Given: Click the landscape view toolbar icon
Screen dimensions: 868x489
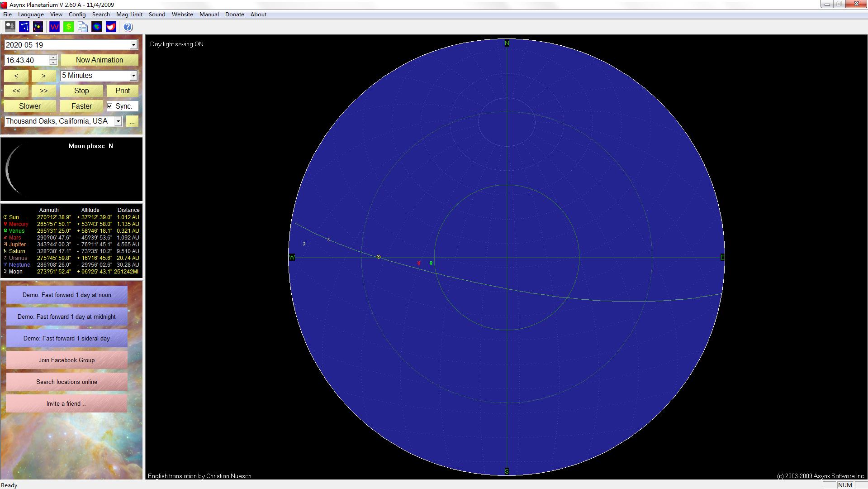Looking at the screenshot, I should pyautogui.click(x=10, y=27).
